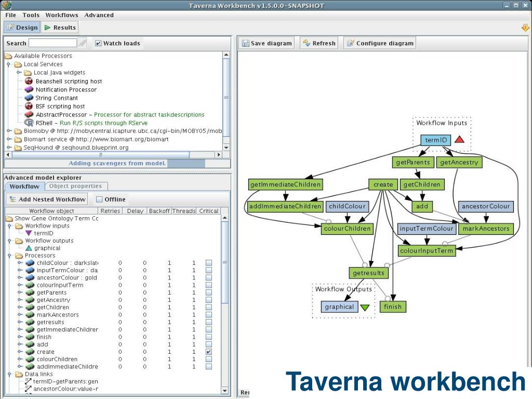Click the SeqHound folder icon
The image size is (532, 399).
coord(18,148)
